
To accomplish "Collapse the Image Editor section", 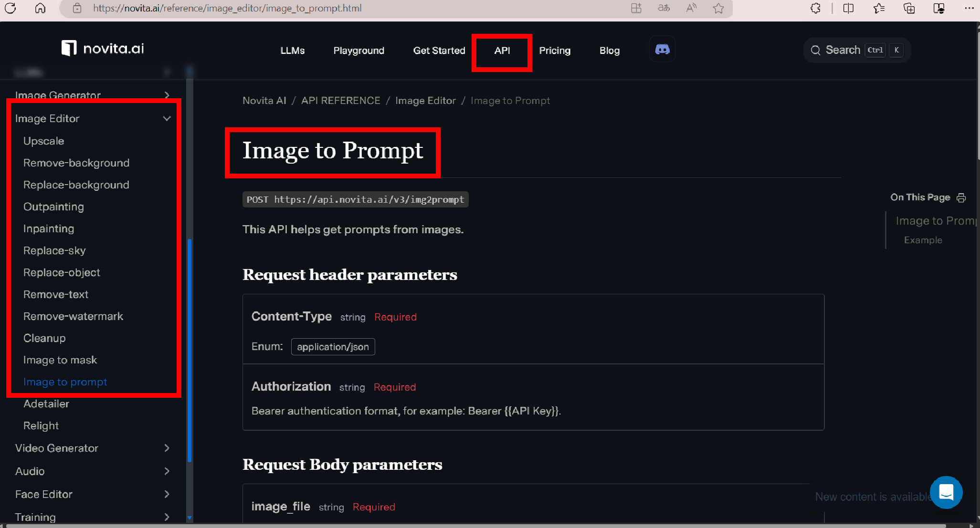I will point(167,118).
